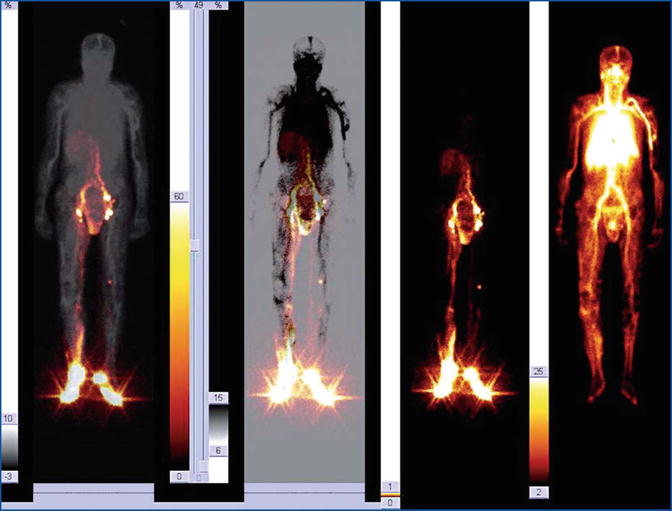Select the bright vascular whole-body image
The image size is (672, 511).
(x=609, y=220)
